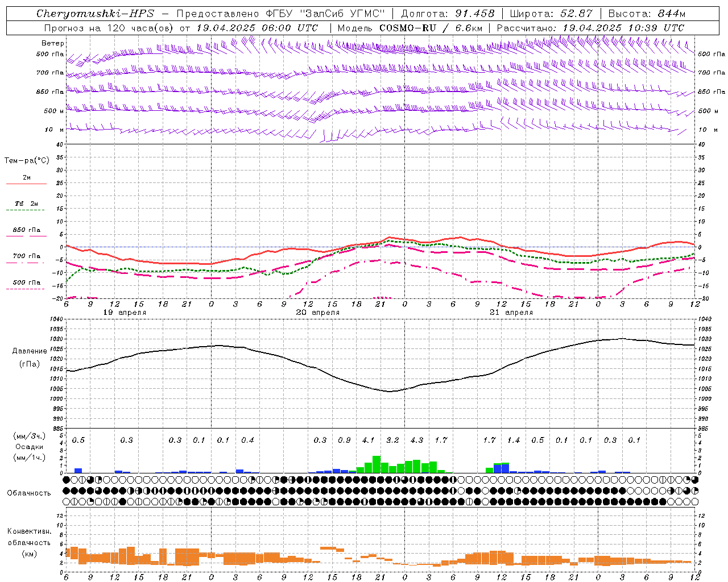Select the Прогноз на 120 часа(ов) text
The image size is (728, 582).
coord(109,28)
